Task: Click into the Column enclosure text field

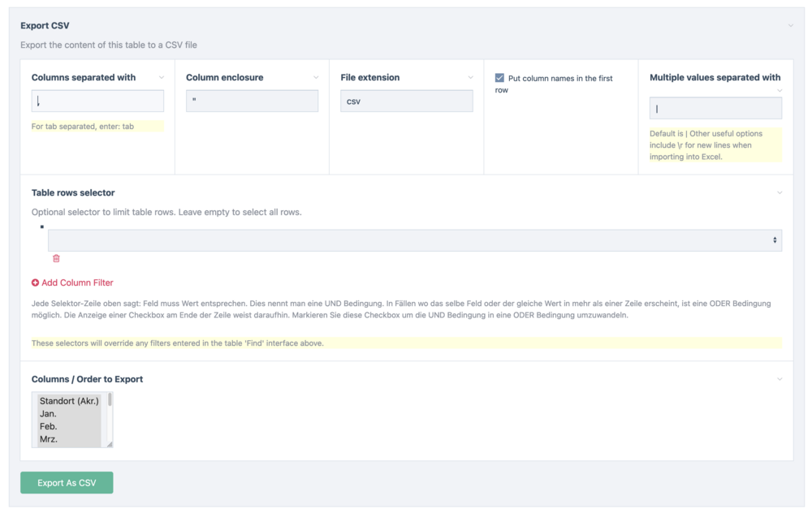Action: tap(252, 101)
